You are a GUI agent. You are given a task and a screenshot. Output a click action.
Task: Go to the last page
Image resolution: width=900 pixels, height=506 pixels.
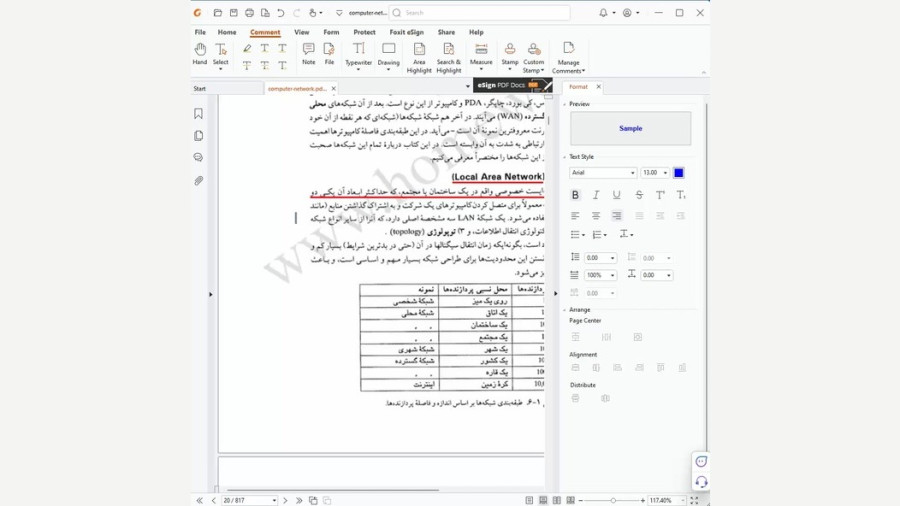point(299,500)
